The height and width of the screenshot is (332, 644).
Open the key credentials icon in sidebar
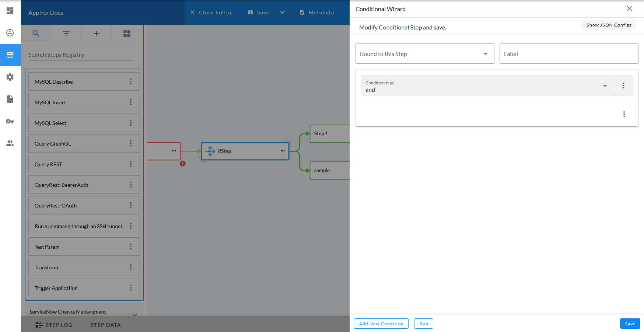(x=10, y=121)
